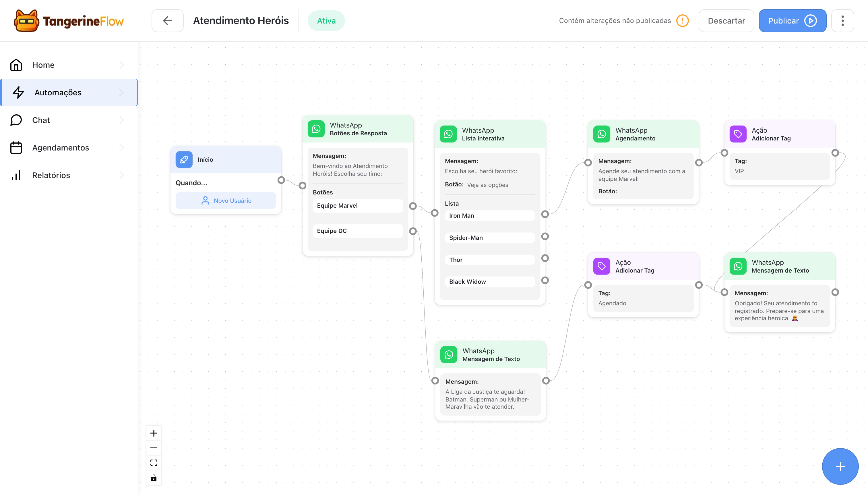
Task: Select the Iron Man list item
Action: 490,215
